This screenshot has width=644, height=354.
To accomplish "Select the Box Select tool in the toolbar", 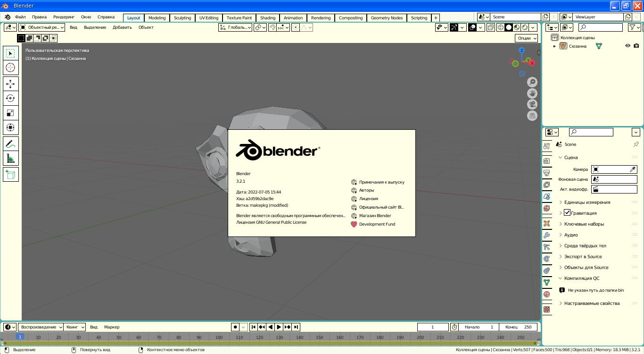I will [10, 53].
